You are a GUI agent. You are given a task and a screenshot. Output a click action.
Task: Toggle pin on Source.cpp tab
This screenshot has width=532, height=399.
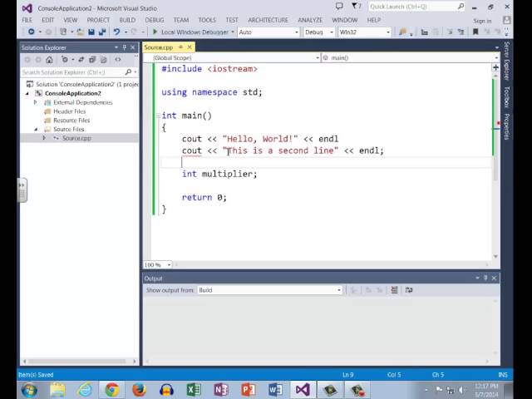181,47
